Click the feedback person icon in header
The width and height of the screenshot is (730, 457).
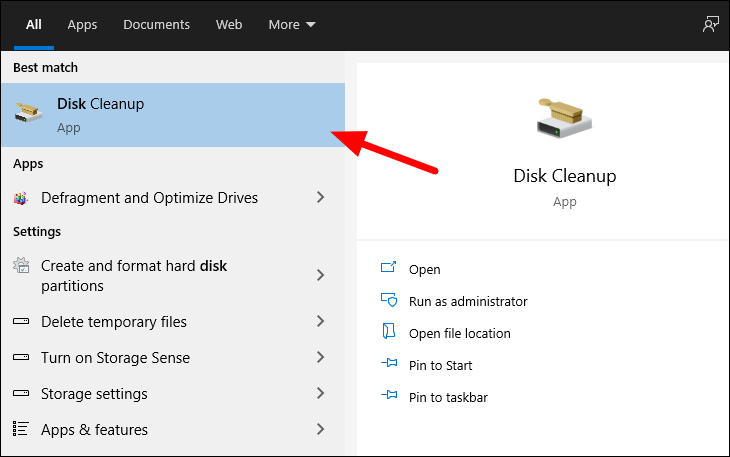(x=710, y=24)
